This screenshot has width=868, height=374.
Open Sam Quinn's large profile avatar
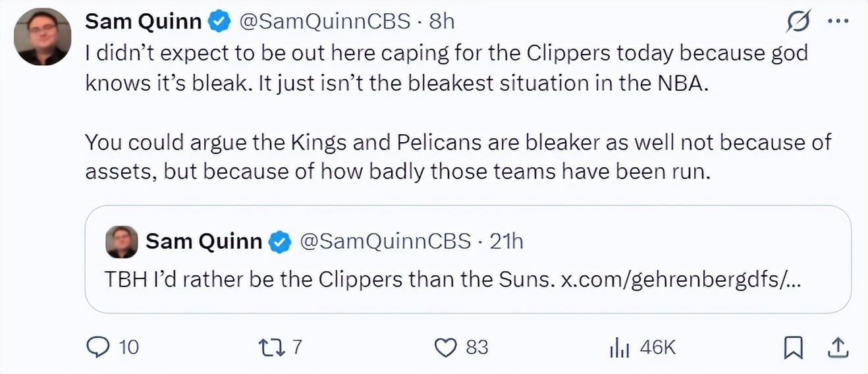[43, 37]
